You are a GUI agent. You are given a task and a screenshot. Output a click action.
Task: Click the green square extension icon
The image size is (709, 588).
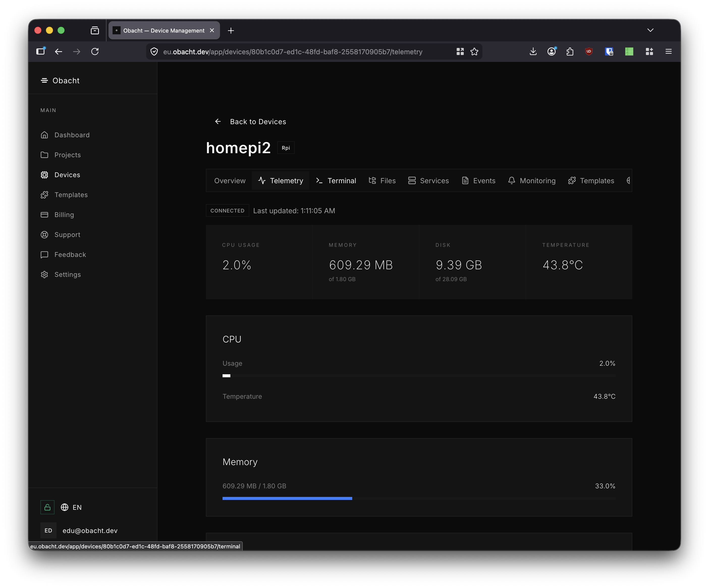[x=629, y=51]
